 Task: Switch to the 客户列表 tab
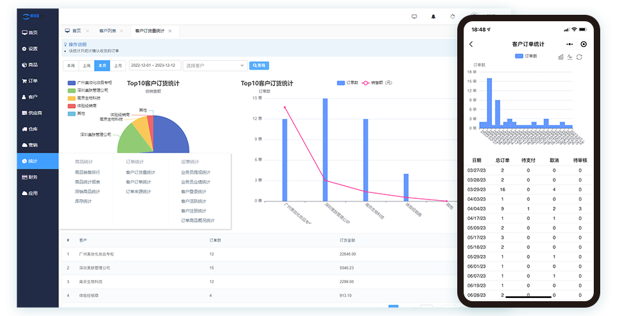pos(108,31)
